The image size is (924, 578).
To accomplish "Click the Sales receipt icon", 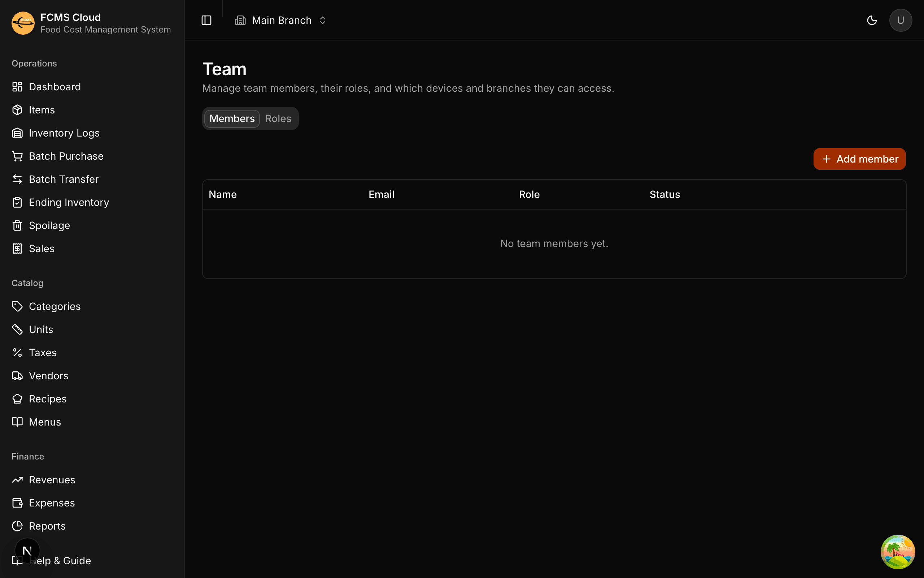I will [17, 249].
